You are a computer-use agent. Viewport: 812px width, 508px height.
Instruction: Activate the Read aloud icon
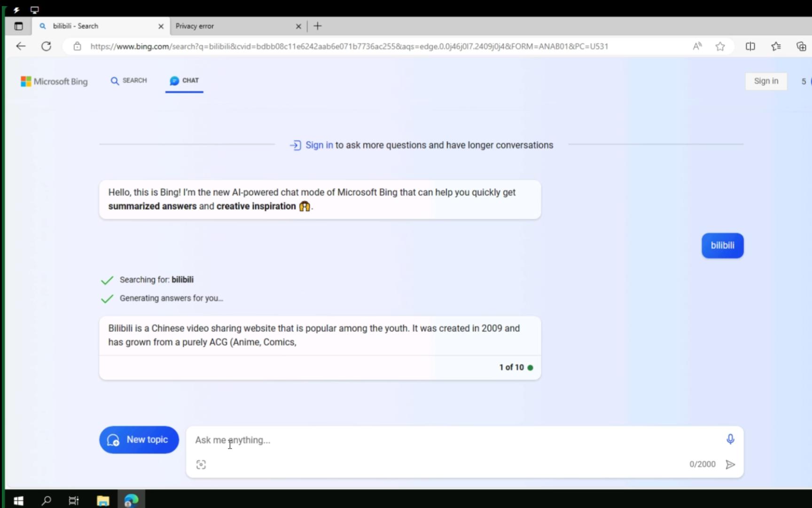click(697, 46)
